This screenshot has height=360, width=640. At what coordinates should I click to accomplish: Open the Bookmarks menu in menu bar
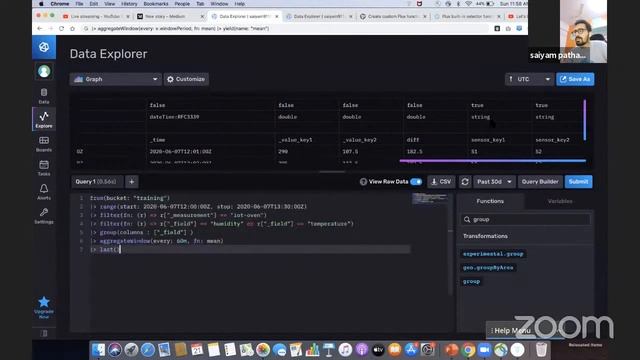[156, 4]
